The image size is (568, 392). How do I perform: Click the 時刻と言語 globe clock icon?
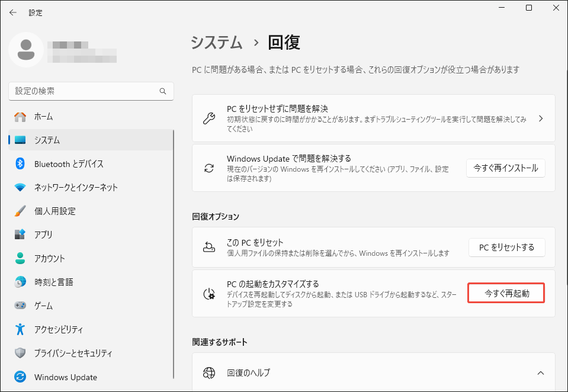(20, 282)
